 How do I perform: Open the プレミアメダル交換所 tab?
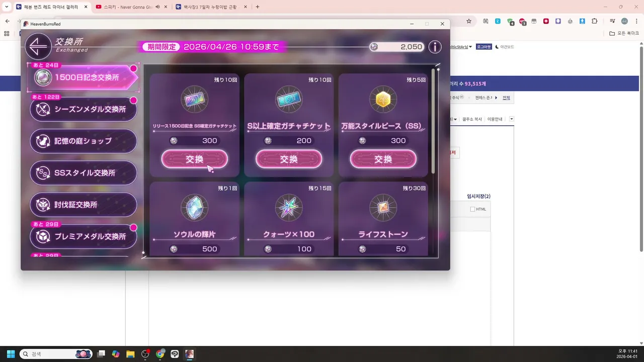click(x=83, y=236)
